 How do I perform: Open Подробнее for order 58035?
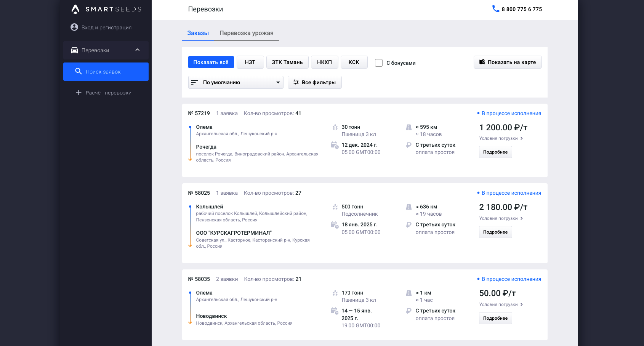[495, 318]
